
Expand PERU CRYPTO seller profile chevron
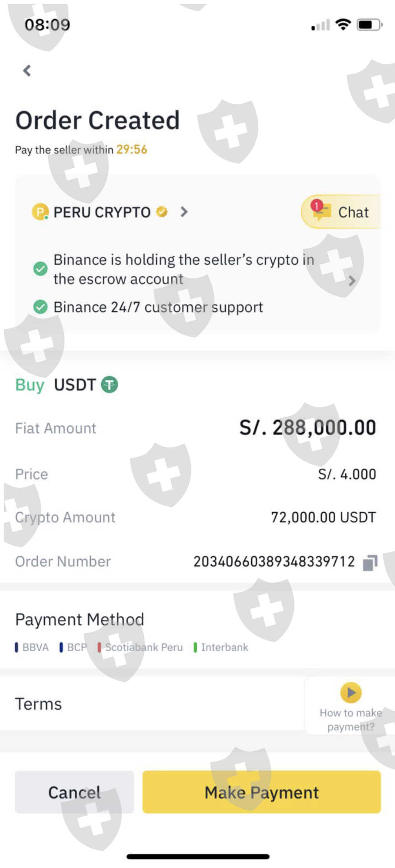tap(184, 212)
